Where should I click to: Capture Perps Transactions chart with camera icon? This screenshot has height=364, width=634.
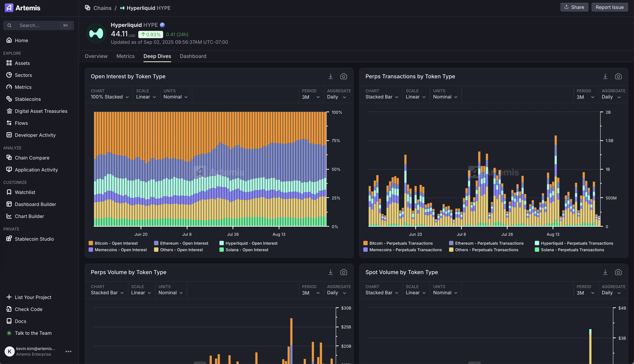618,76
